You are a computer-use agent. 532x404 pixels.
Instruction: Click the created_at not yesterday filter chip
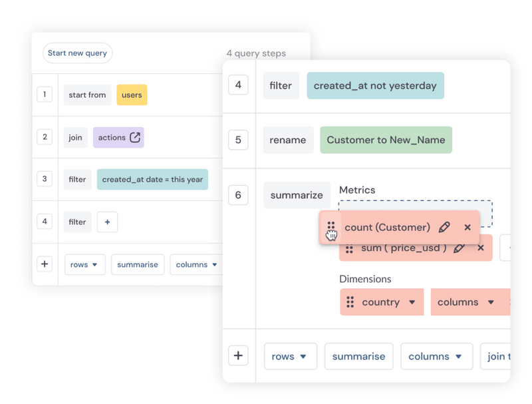[x=375, y=85]
